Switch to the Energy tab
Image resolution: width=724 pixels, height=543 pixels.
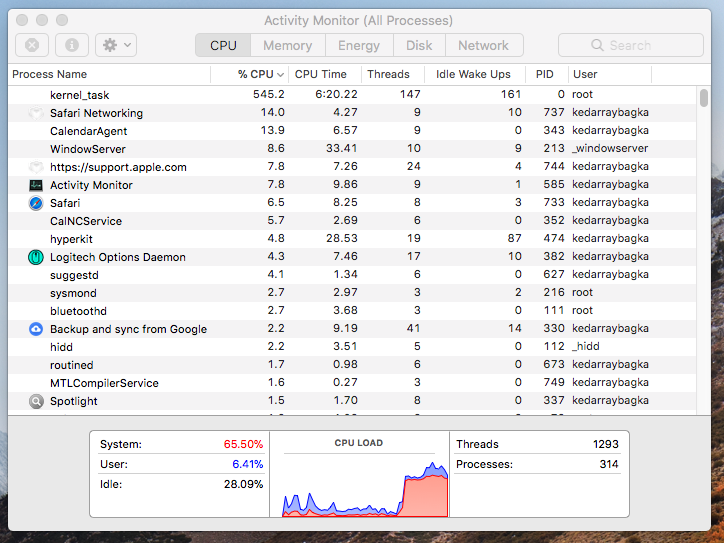click(x=359, y=45)
